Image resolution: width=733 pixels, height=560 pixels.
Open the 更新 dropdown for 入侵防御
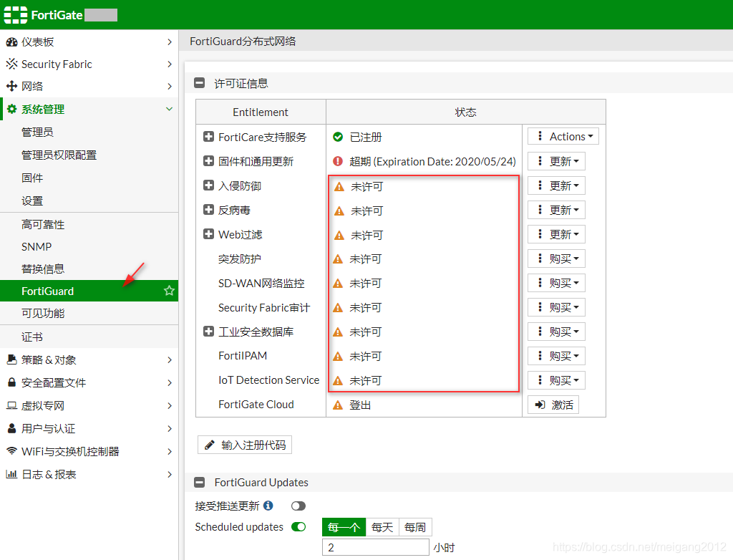coord(556,185)
